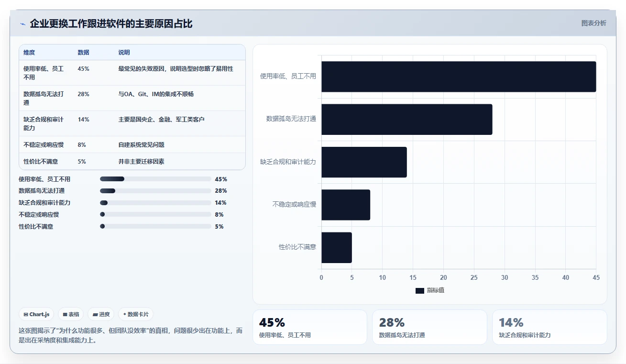Click y-axis label 不稳定或响应慢
626x364 pixels.
(x=294, y=204)
